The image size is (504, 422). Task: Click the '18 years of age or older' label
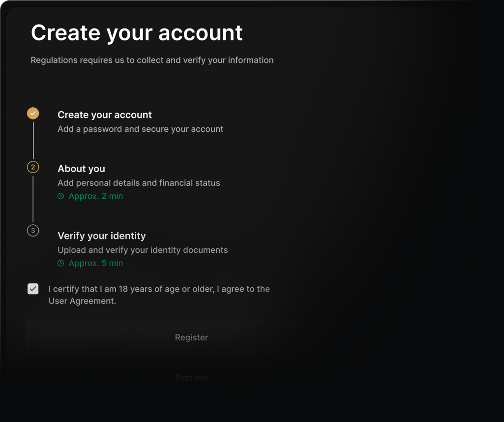159,289
